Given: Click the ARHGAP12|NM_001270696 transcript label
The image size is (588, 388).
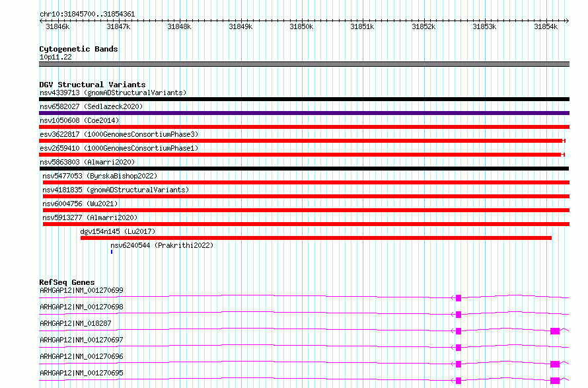Looking at the screenshot, I should tap(81, 356).
